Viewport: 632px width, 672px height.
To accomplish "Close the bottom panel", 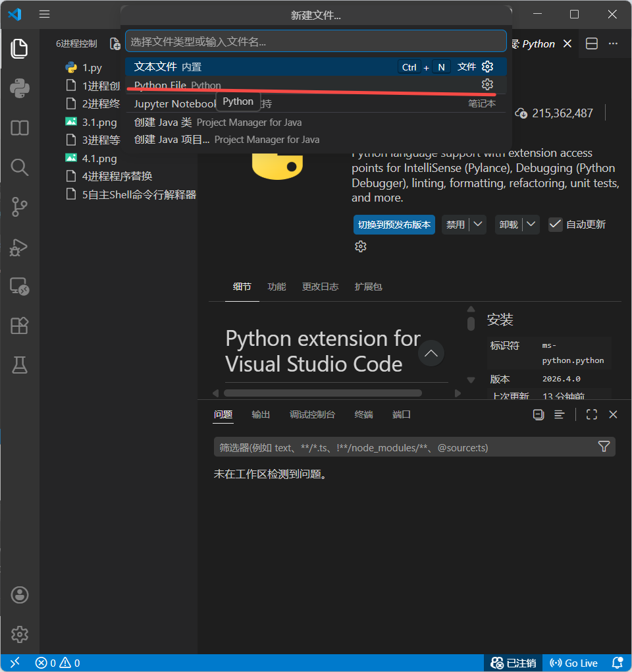I will tap(613, 414).
